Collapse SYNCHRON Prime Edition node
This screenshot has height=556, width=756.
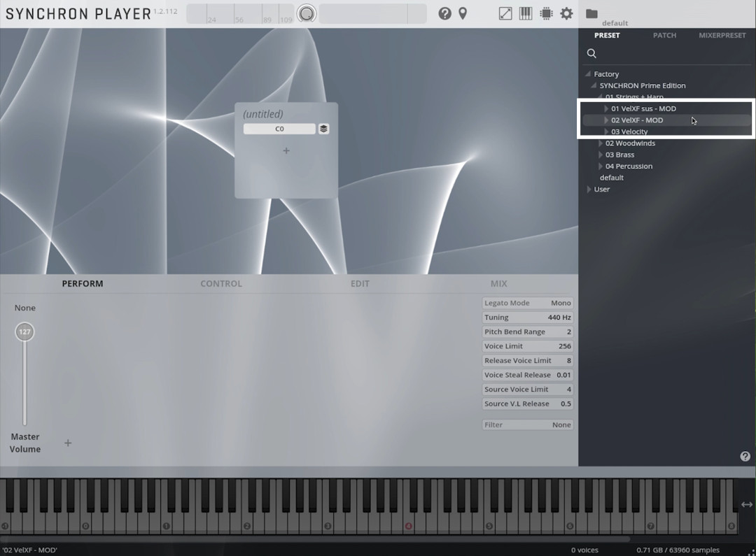(x=594, y=85)
